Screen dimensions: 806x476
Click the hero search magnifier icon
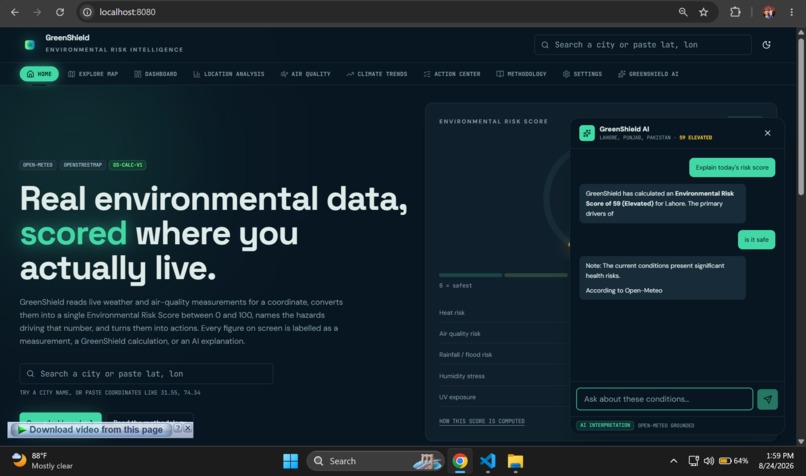click(30, 374)
